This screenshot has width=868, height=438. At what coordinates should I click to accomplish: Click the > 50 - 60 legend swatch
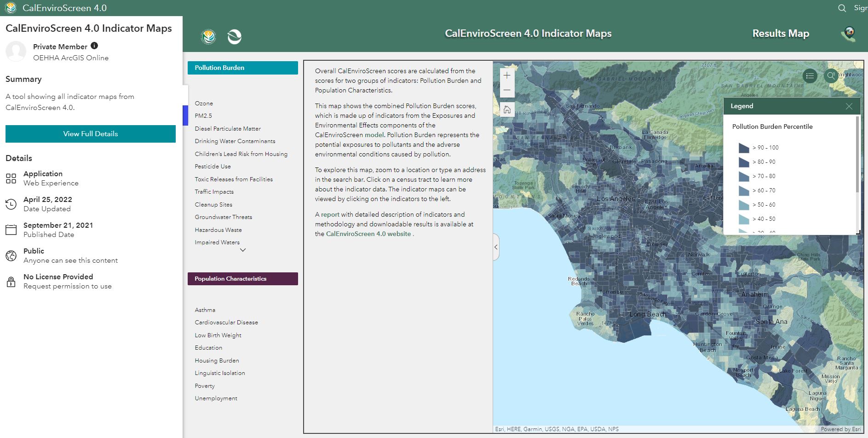pos(744,205)
